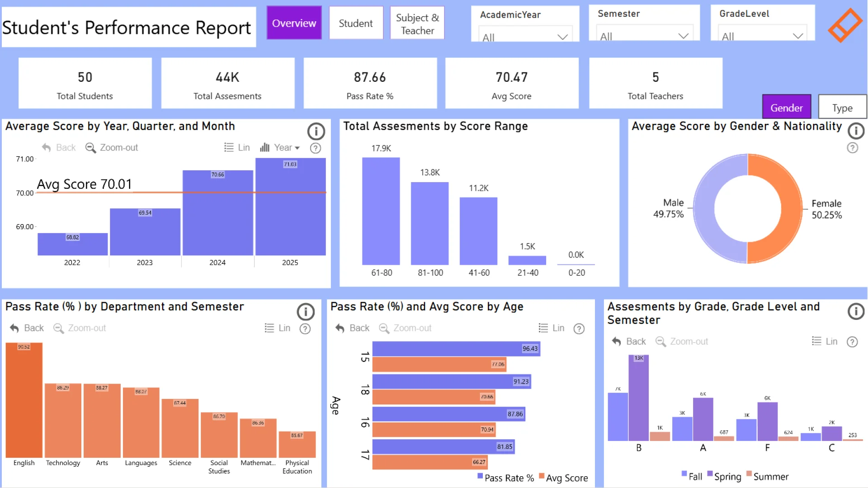Toggle Lin scale in Pass Rate by Age chart
This screenshot has height=488, width=868.
click(x=543, y=328)
